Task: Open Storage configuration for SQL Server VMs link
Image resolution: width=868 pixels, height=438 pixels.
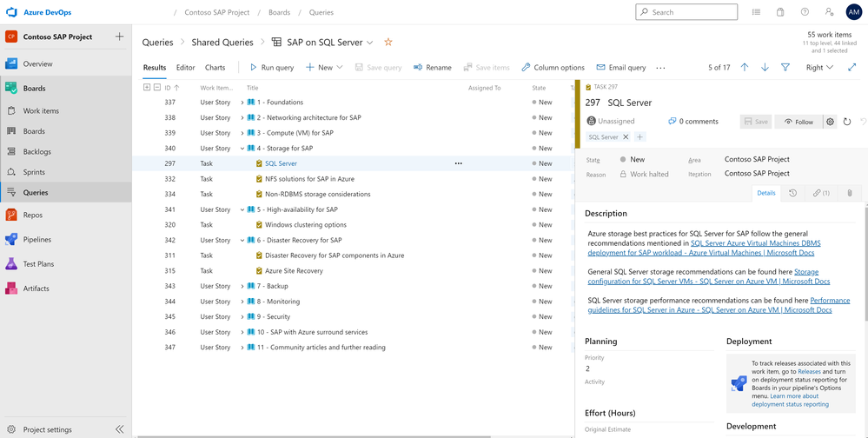Action: (x=709, y=277)
